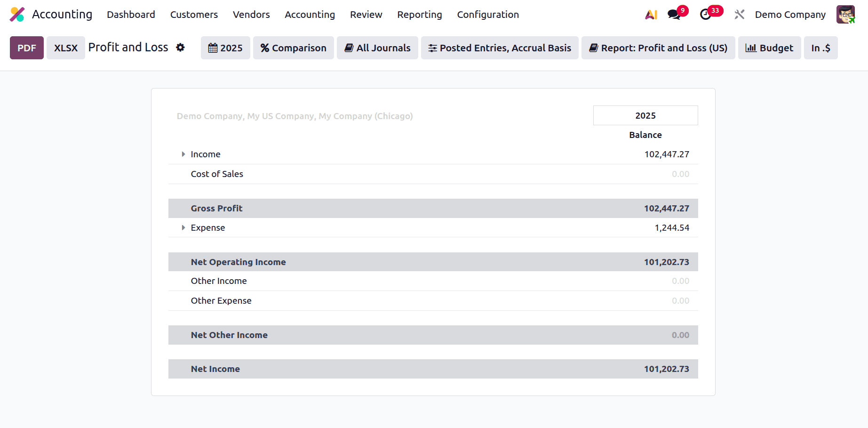Open the developer tools wrench icon
Screen dimensions: 868x428
(x=740, y=15)
